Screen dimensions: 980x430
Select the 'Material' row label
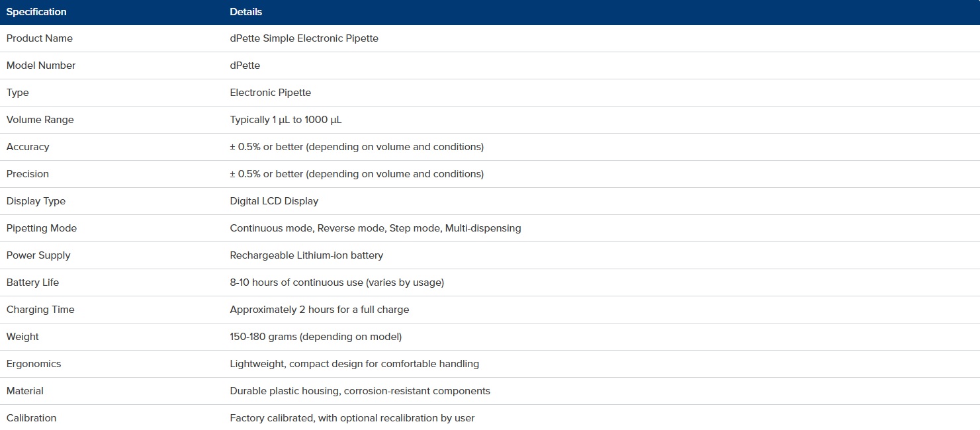(25, 391)
